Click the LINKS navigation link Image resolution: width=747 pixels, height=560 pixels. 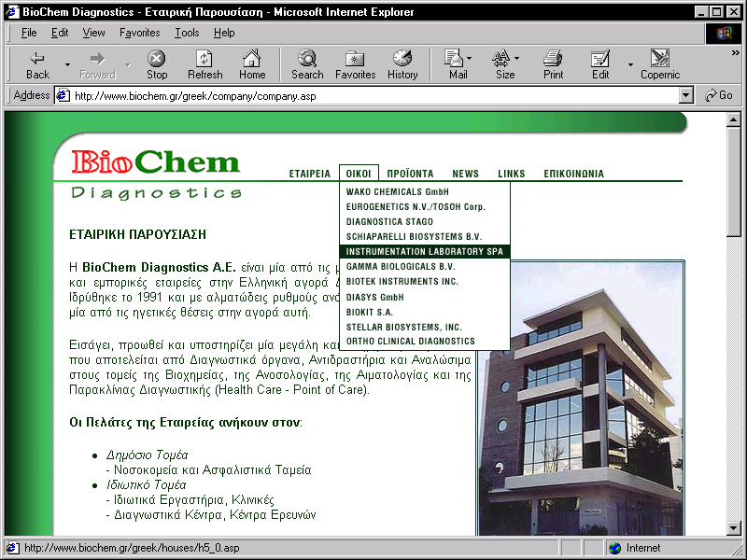click(x=511, y=174)
